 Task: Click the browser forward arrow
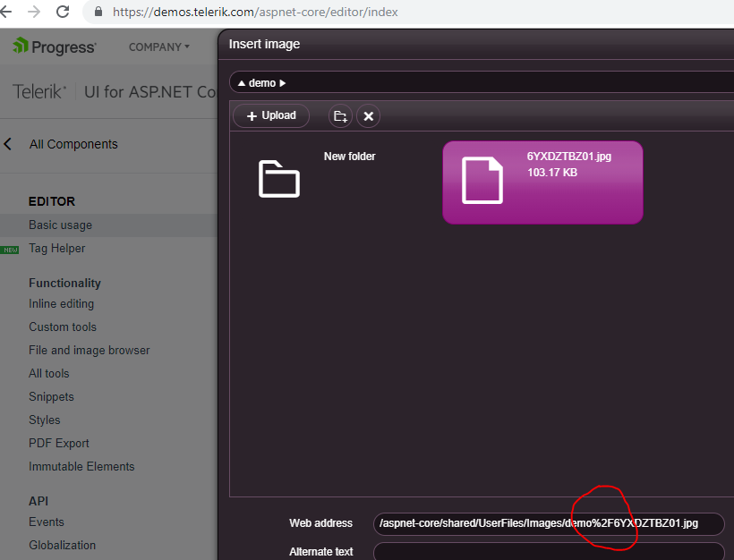coord(34,12)
